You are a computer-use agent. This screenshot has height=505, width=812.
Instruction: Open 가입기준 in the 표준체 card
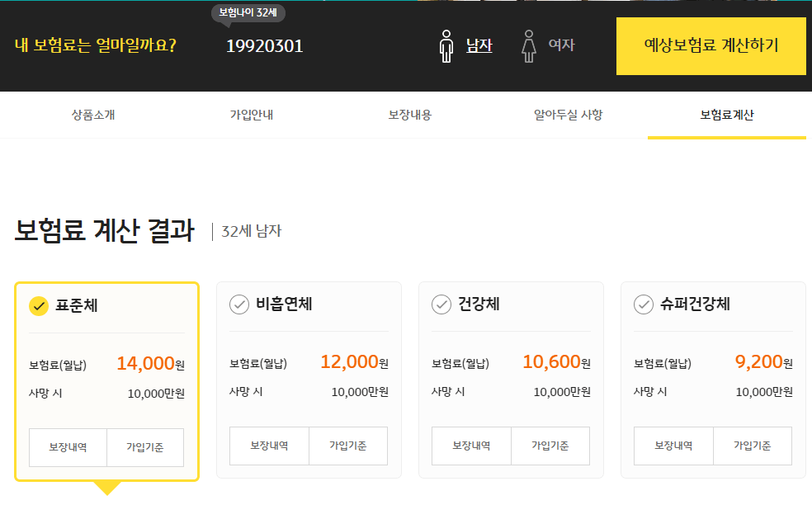(x=145, y=447)
